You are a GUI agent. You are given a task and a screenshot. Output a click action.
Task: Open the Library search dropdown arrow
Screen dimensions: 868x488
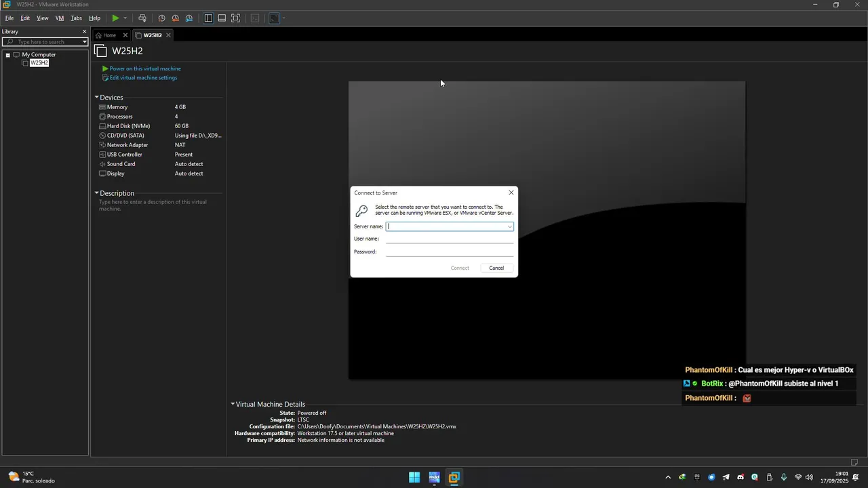click(85, 42)
